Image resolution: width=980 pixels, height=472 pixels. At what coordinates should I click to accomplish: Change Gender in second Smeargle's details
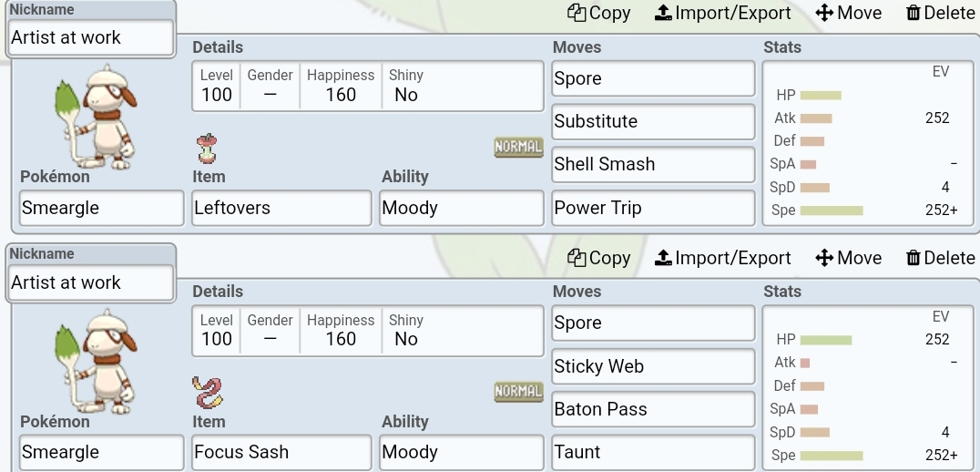[270, 330]
